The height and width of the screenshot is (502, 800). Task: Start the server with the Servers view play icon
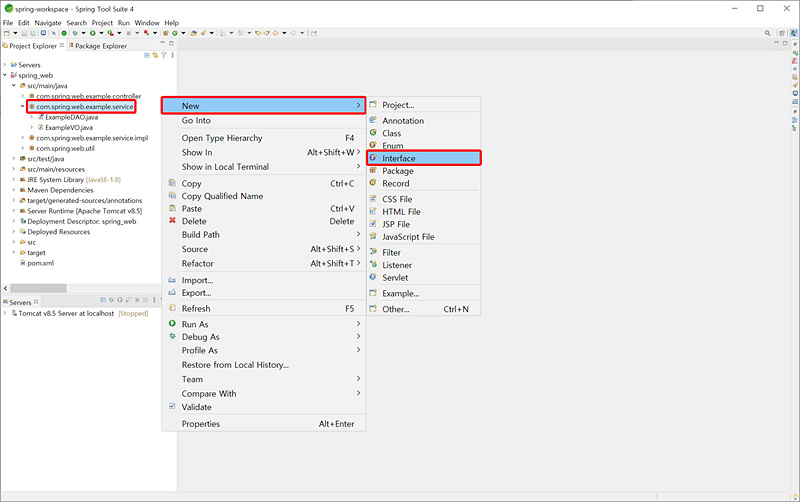[120, 300]
